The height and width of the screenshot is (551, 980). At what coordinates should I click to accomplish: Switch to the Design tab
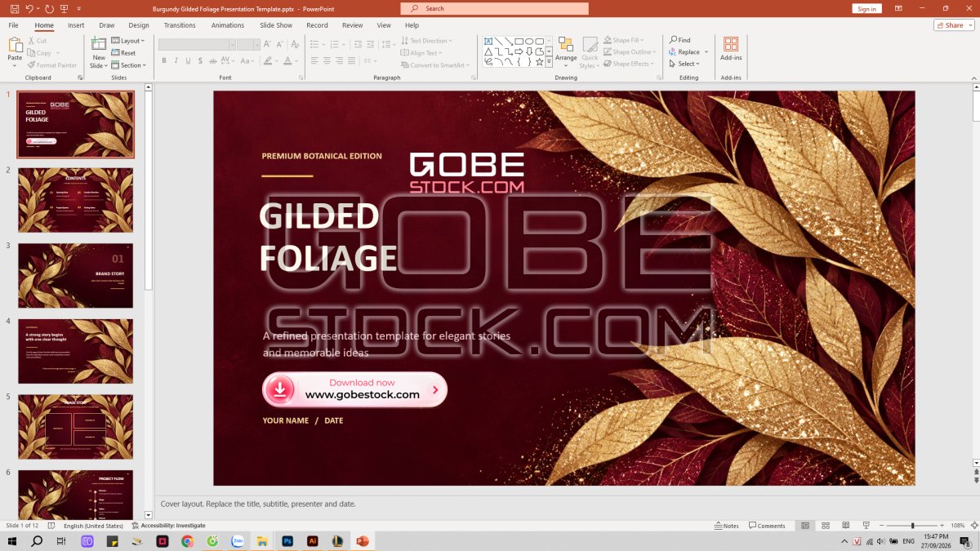(139, 25)
